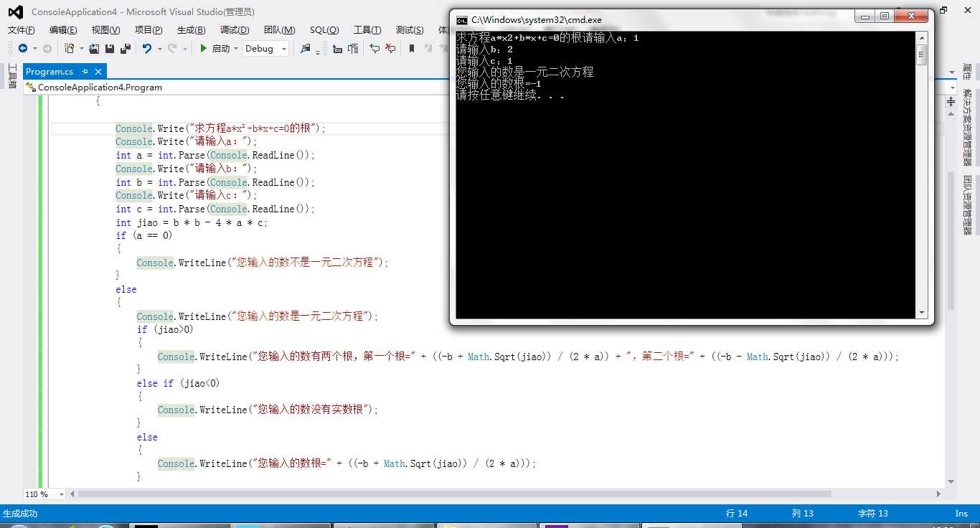
Task: Click the 字符 13 status bar indicator
Action: [x=873, y=514]
